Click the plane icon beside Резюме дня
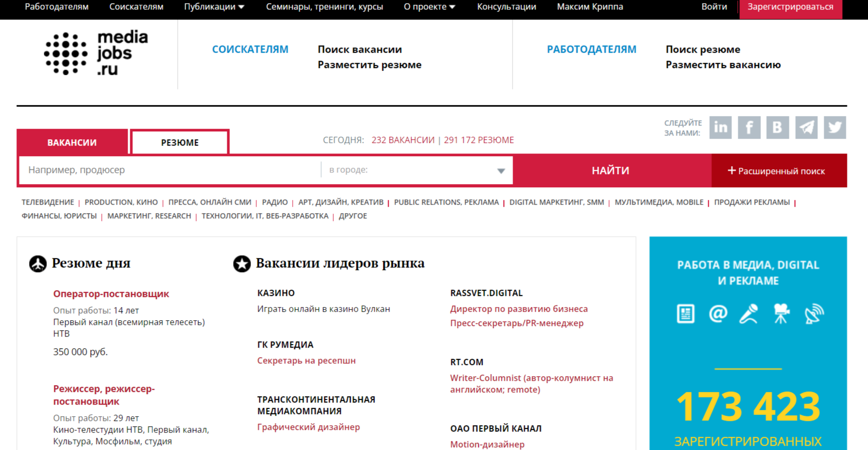This screenshot has height=450, width=868. (x=37, y=263)
